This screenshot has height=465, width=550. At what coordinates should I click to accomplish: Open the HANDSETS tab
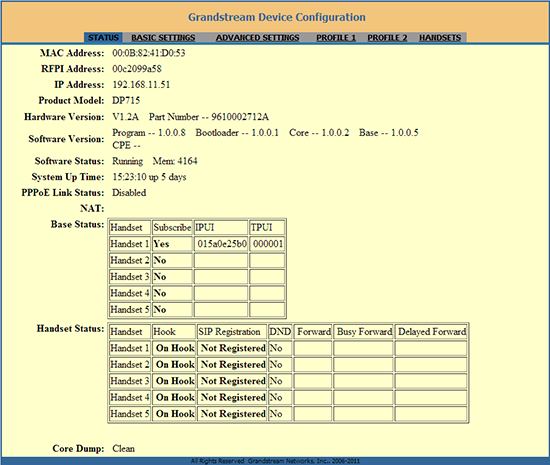440,38
